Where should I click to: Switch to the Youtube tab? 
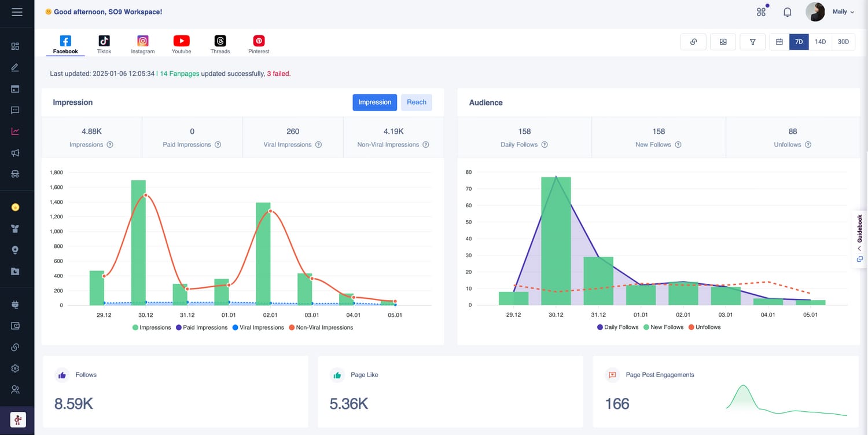181,44
